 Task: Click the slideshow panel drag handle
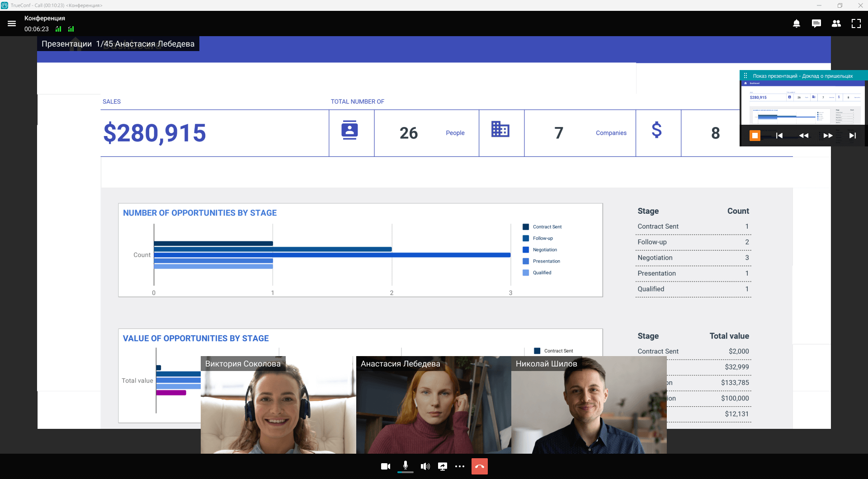[745, 76]
